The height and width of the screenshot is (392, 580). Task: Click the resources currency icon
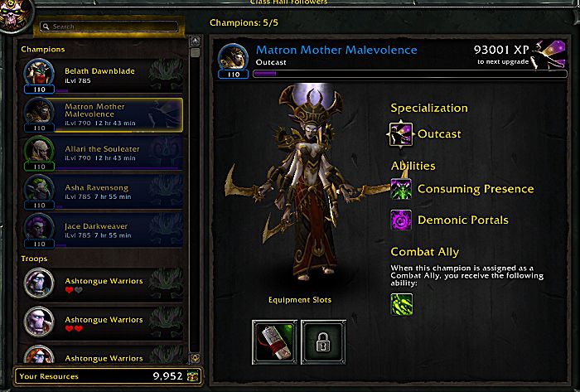click(193, 376)
